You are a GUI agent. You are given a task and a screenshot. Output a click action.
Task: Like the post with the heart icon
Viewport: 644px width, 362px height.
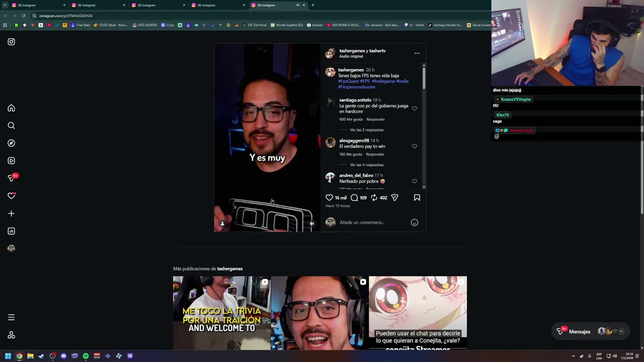329,198
